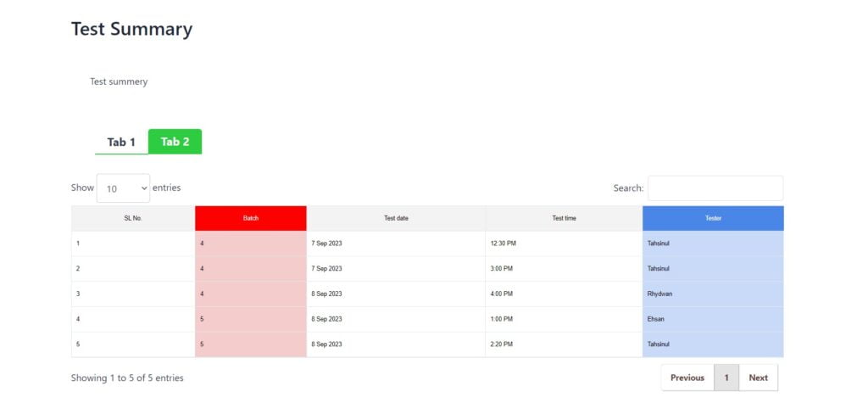Click Tahsinul in the 12:30 PM row
This screenshot has width=868, height=403.
click(713, 243)
